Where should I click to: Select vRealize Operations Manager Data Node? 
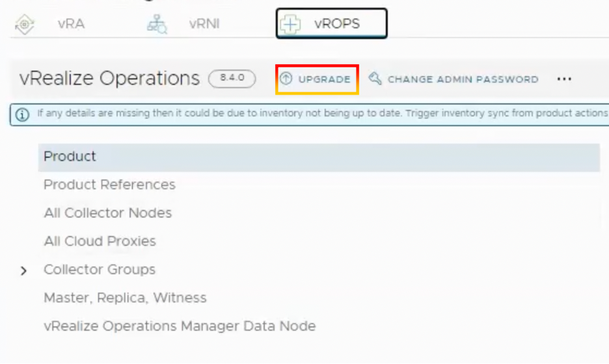[x=180, y=326]
